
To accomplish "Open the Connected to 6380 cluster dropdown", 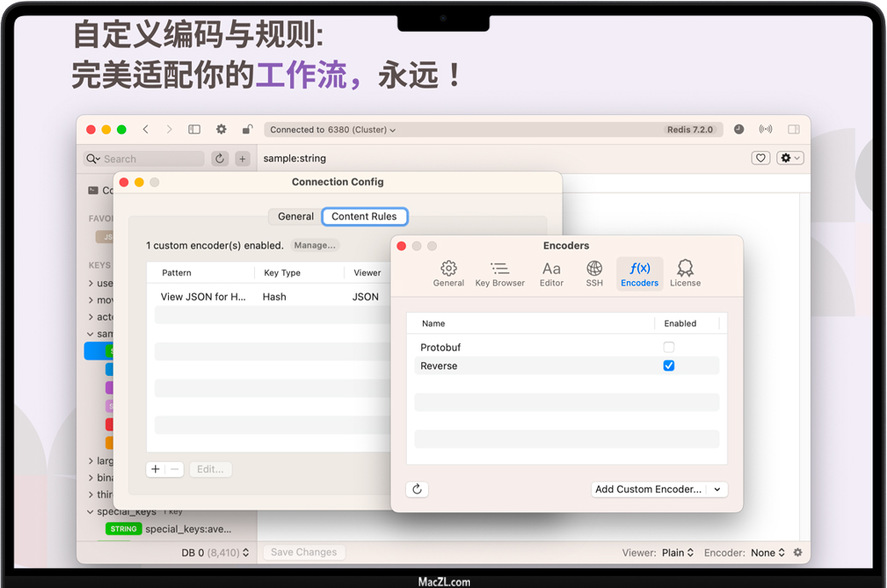I will point(333,130).
